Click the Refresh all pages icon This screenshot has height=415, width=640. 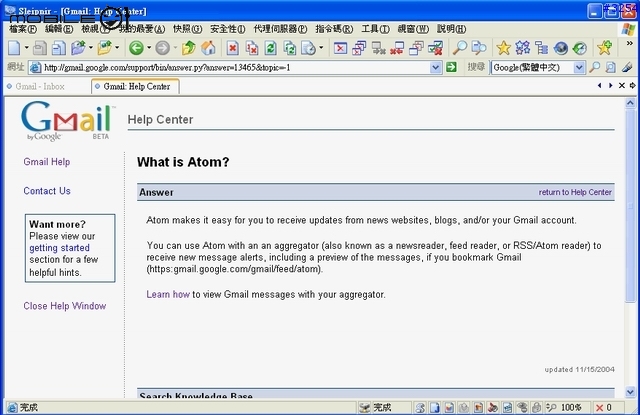(290, 48)
